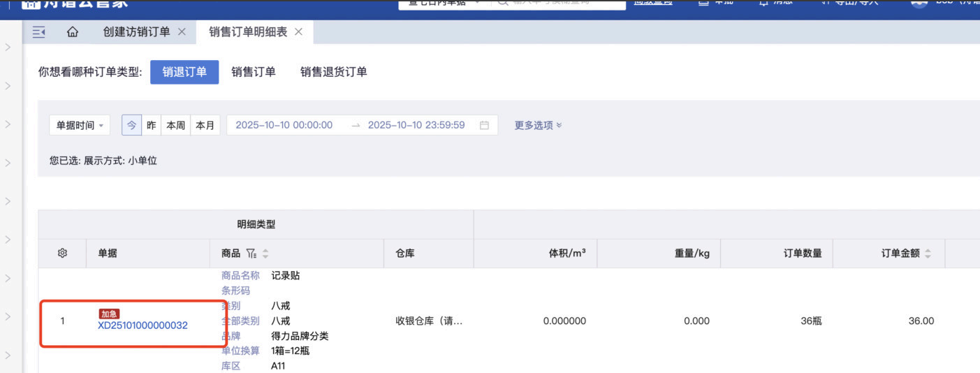Select the 销售订单 order type
980x373 pixels.
254,72
